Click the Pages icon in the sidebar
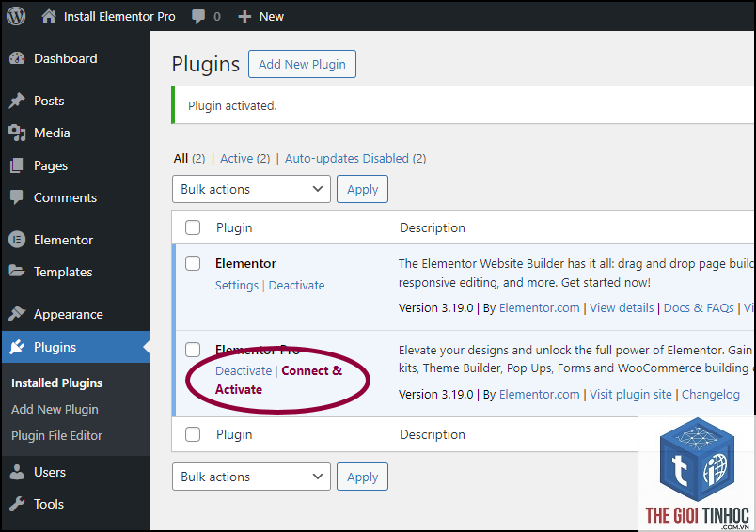Image resolution: width=756 pixels, height=532 pixels. click(x=17, y=165)
